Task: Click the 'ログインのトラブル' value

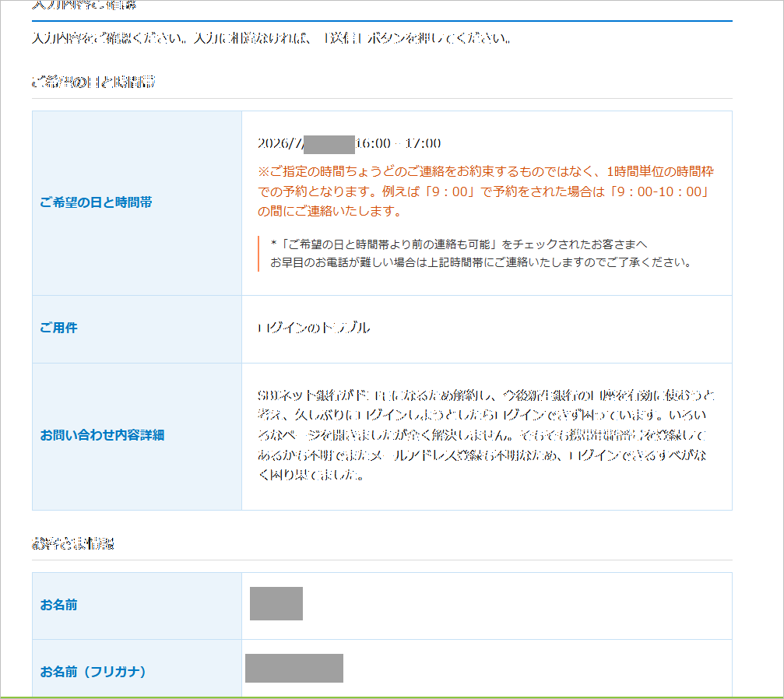Action: tap(314, 328)
